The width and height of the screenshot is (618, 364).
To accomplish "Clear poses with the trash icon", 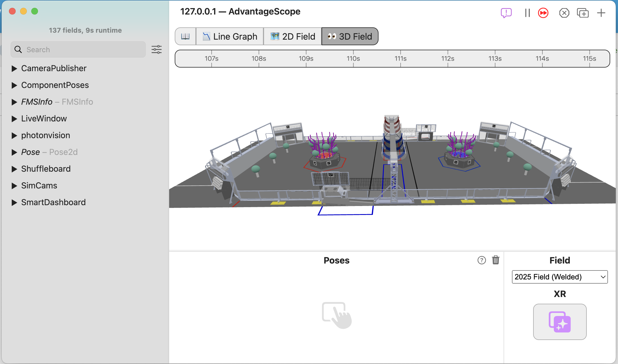I will pyautogui.click(x=495, y=260).
